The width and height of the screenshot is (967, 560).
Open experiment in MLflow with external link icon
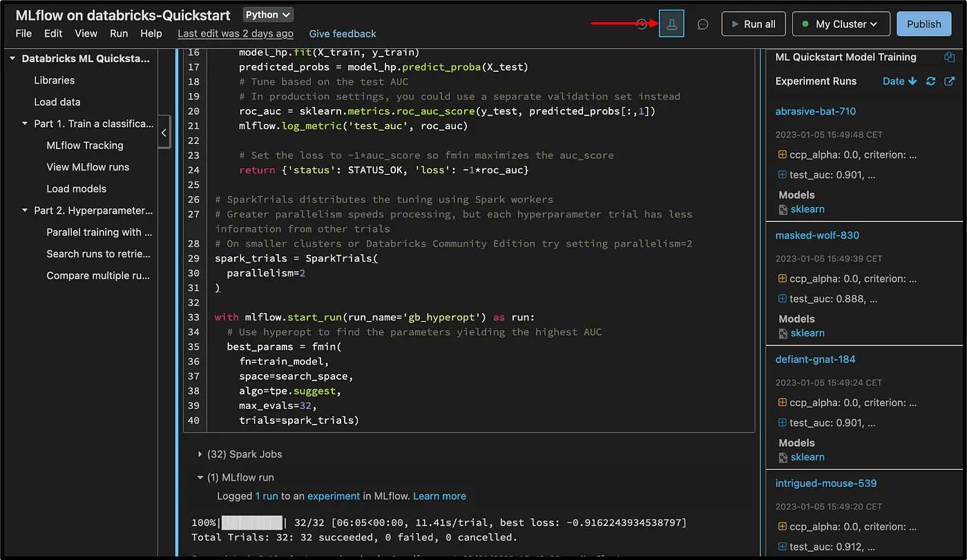(949, 81)
